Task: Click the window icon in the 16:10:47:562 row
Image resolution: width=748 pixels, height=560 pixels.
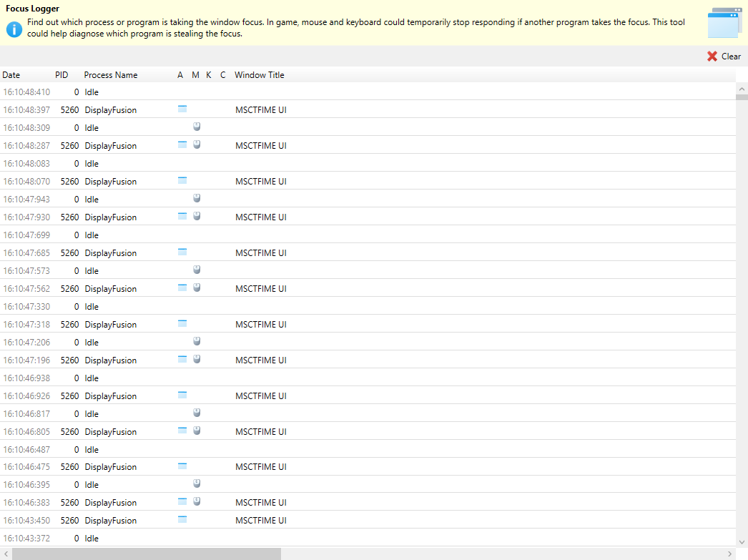Action: pyautogui.click(x=182, y=288)
